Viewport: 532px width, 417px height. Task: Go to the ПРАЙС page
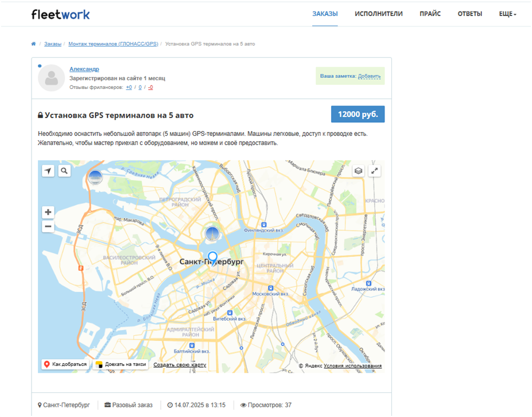click(430, 14)
